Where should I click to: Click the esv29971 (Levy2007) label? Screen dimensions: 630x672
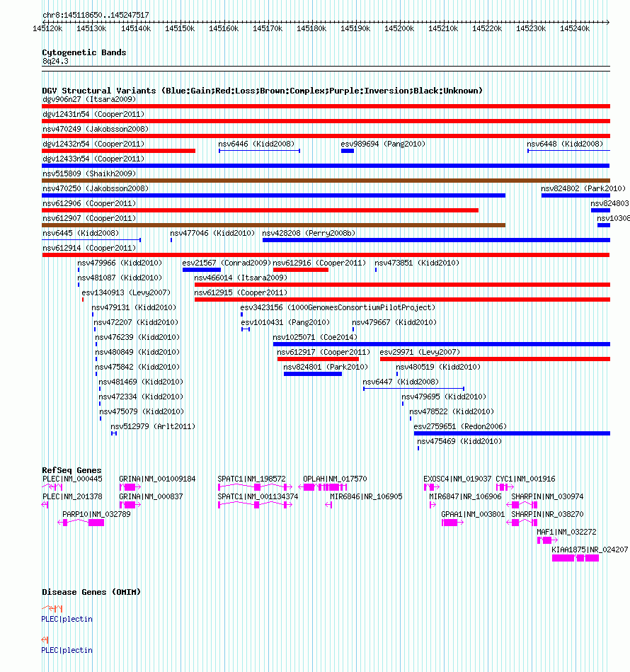[x=420, y=352]
